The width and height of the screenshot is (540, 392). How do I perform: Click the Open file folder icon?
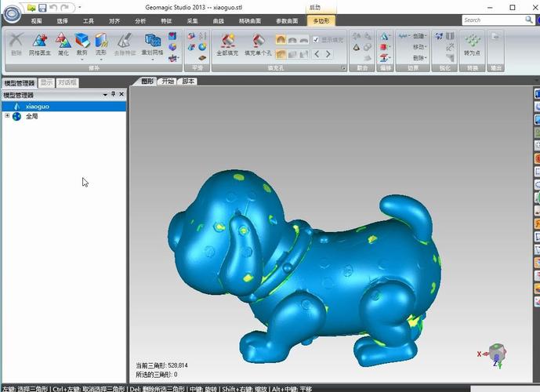[31, 8]
